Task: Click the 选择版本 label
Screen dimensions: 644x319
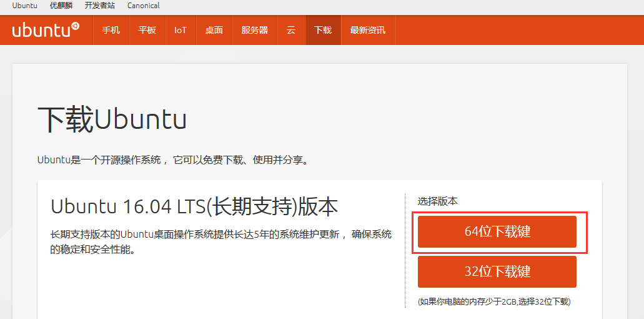Action: tap(438, 201)
